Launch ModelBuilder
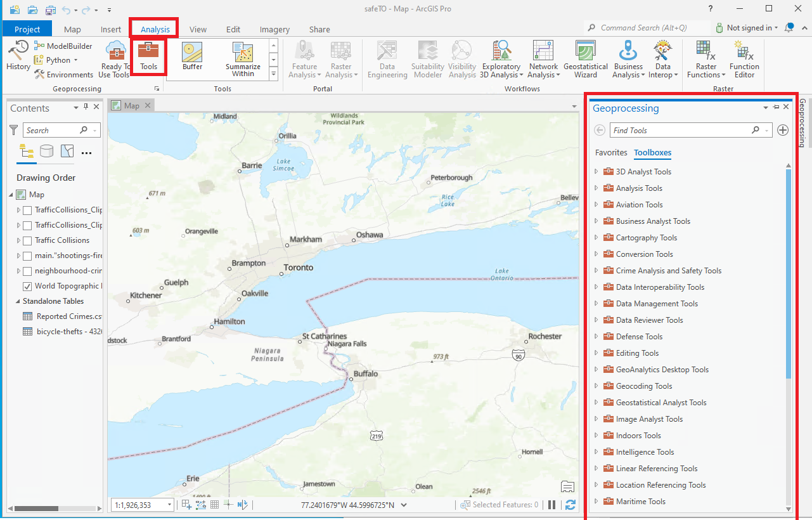Image resolution: width=812 pixels, height=520 pixels. (x=63, y=46)
